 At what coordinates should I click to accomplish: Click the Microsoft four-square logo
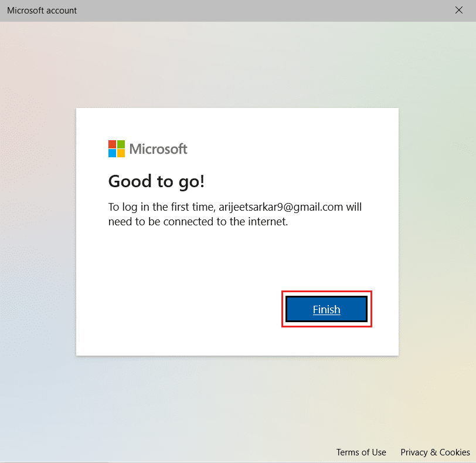coord(117,148)
